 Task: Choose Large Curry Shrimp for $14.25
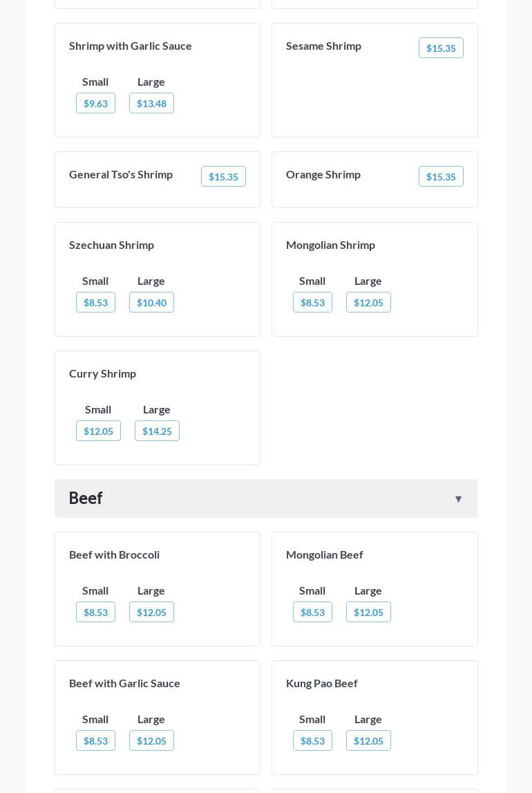(157, 431)
